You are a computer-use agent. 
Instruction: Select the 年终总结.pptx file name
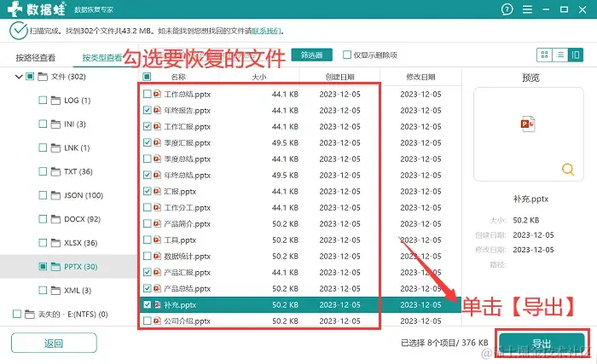pyautogui.click(x=188, y=175)
